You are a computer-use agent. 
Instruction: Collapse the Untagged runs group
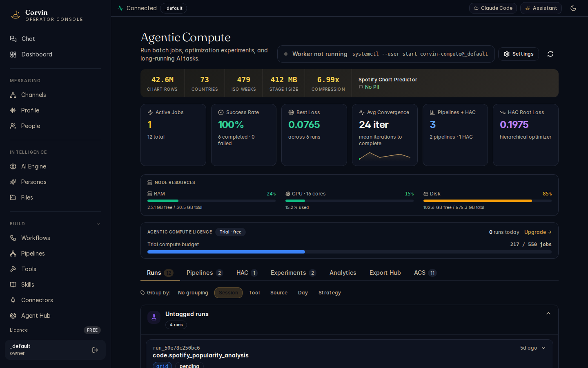tap(548, 314)
